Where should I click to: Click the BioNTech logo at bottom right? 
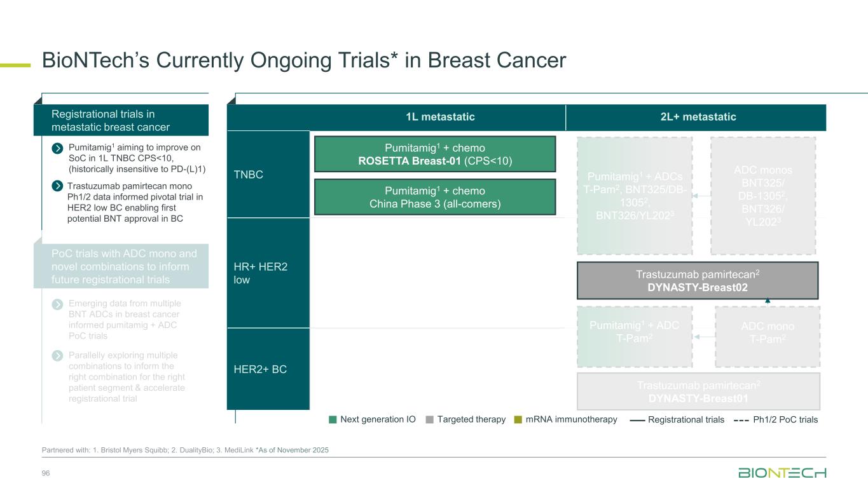(782, 473)
